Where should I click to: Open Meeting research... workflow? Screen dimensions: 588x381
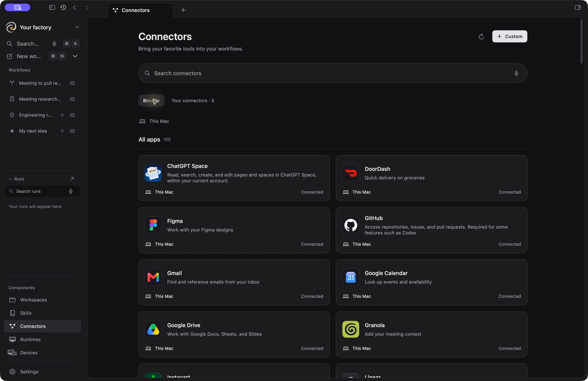[42, 99]
